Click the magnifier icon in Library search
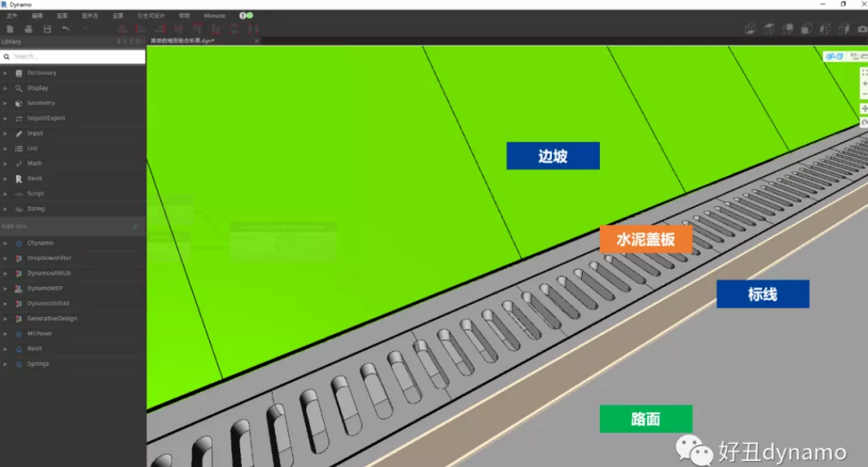The height and width of the screenshot is (467, 868). [7, 56]
